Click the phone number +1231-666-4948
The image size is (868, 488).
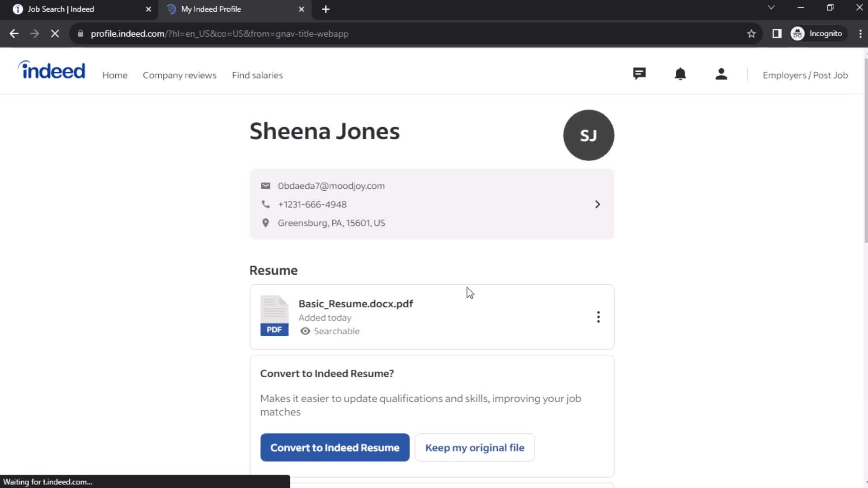(x=312, y=204)
